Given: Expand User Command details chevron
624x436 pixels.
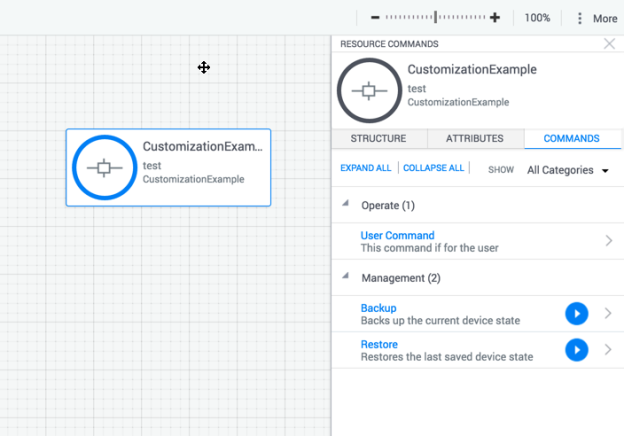Looking at the screenshot, I should coord(609,241).
